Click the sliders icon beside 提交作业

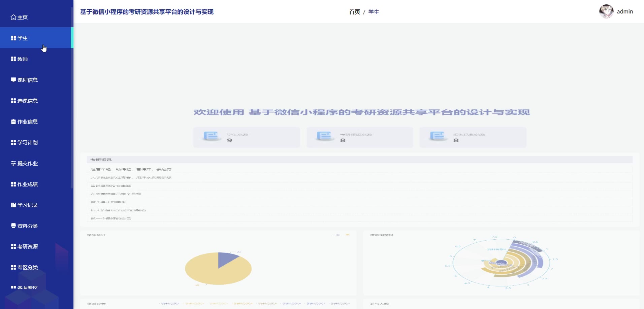coord(13,163)
